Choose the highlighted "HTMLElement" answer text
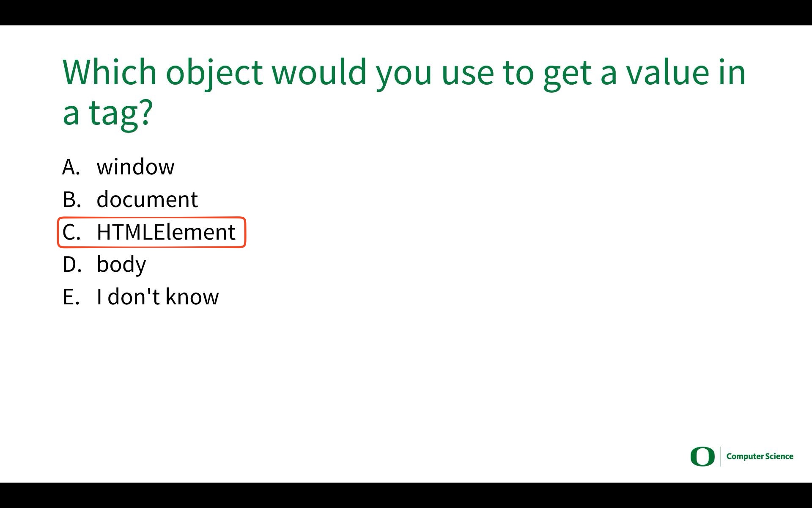The height and width of the screenshot is (508, 812). (166, 232)
